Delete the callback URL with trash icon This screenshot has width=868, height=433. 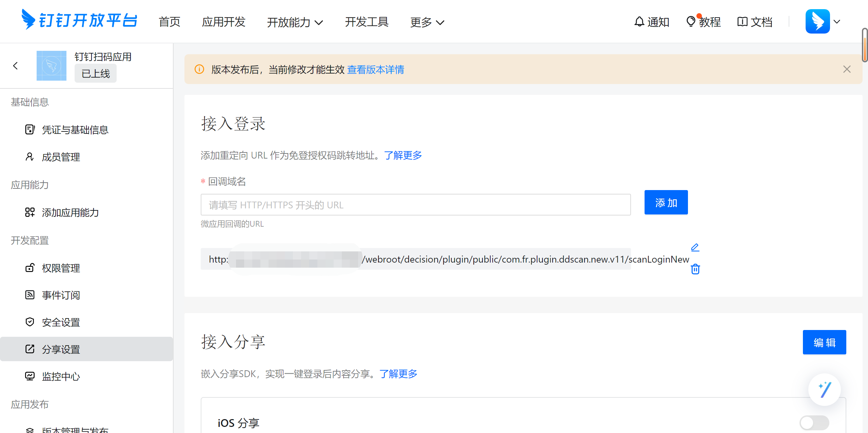[x=695, y=269]
